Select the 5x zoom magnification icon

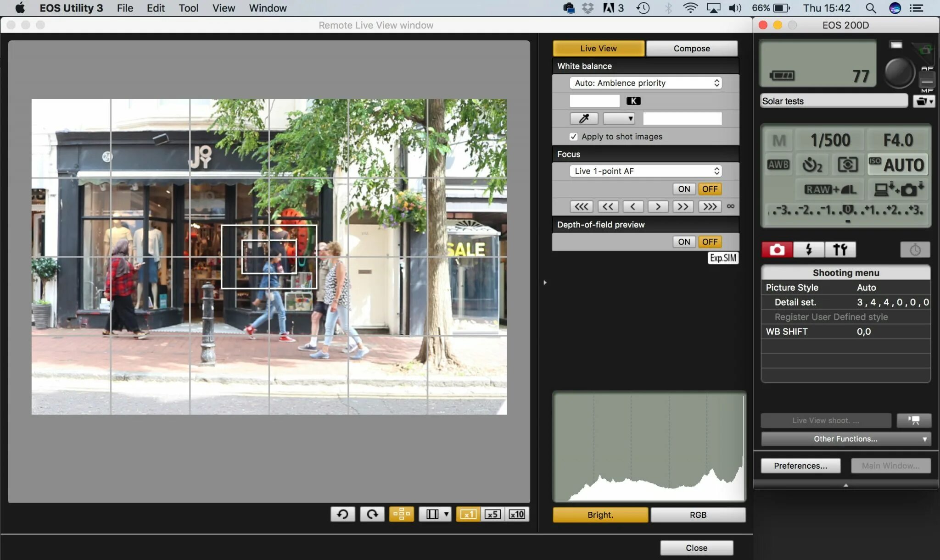click(492, 513)
